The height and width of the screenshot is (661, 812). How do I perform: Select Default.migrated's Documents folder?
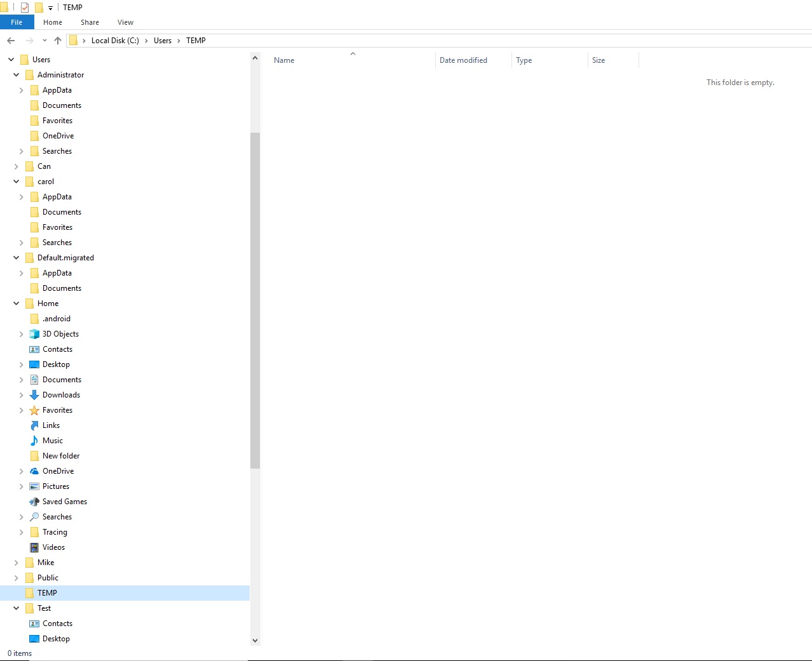[62, 288]
